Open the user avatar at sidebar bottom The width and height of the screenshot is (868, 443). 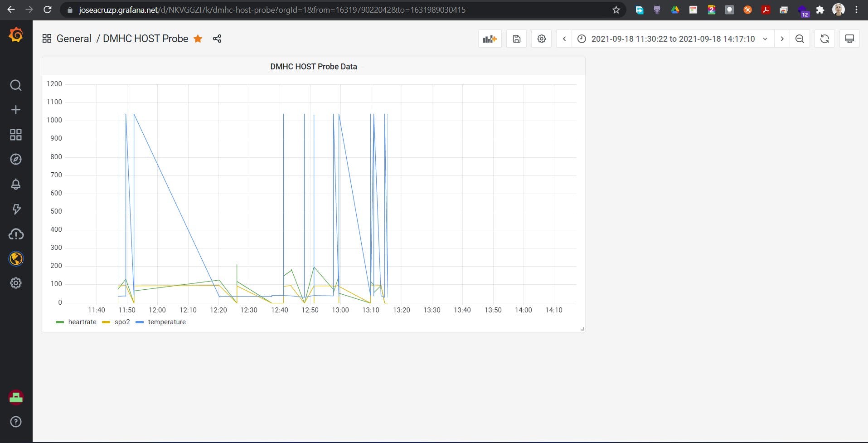[x=16, y=397]
